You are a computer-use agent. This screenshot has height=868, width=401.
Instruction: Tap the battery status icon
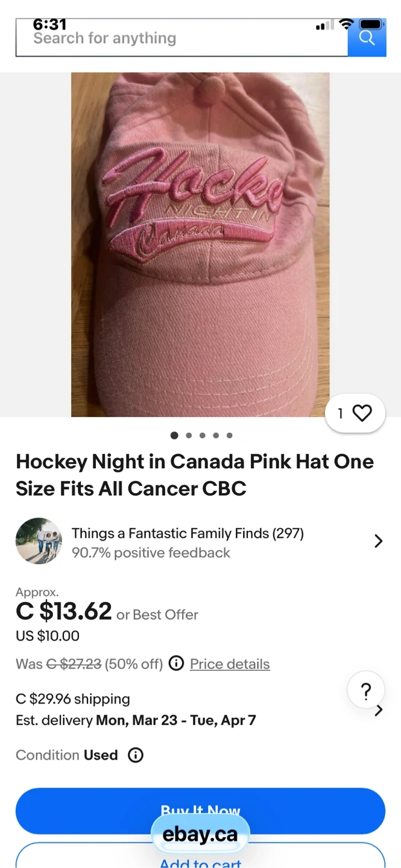click(371, 25)
